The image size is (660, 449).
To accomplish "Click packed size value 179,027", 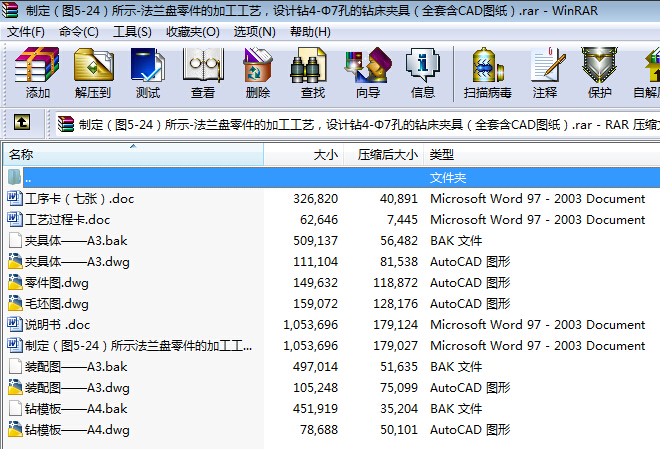I will (396, 346).
